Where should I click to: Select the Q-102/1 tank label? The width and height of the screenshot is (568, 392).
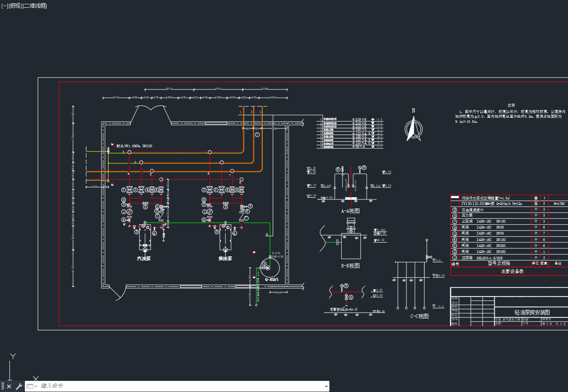click(x=272, y=279)
